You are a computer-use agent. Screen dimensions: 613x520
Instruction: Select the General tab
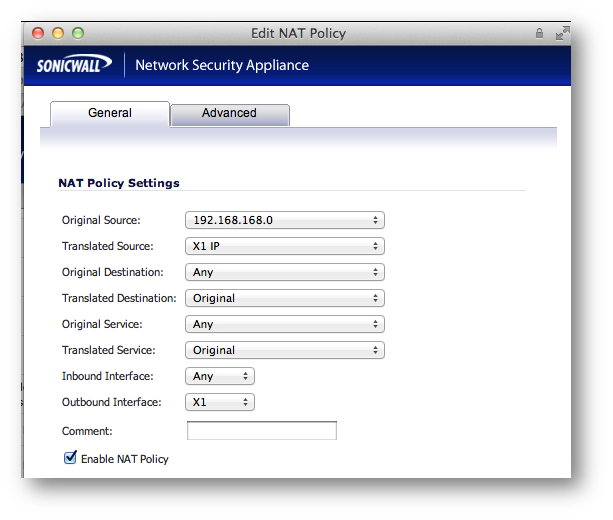coord(110,114)
